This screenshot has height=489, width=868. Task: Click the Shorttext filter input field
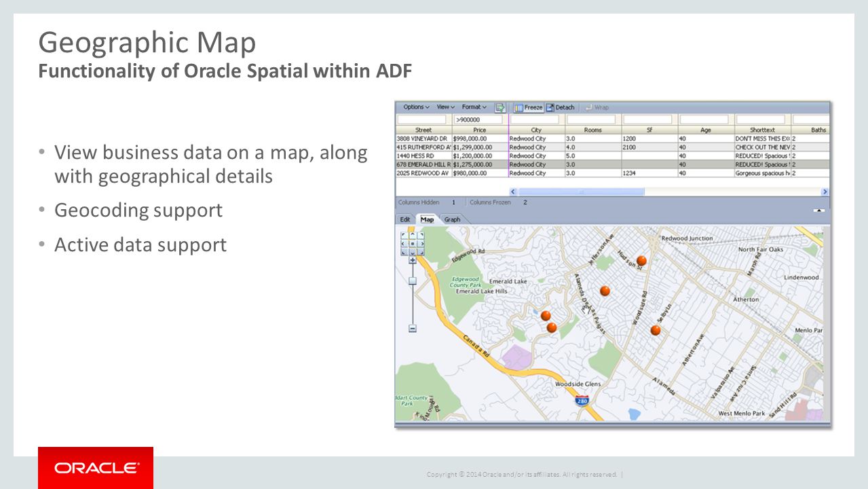point(761,120)
